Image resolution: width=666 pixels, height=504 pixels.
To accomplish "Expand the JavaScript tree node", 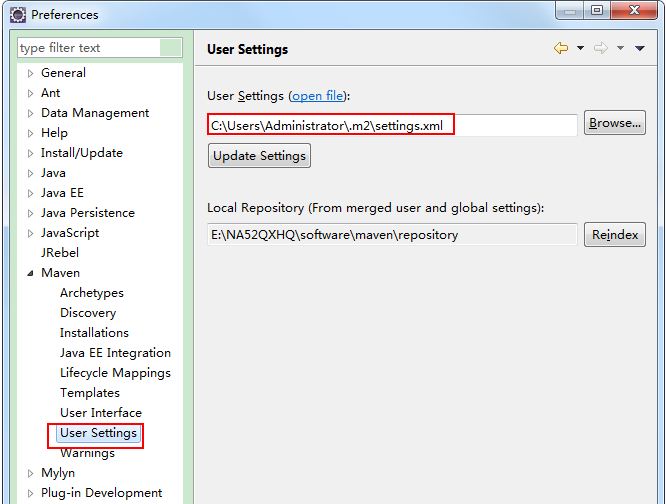I will click(30, 233).
